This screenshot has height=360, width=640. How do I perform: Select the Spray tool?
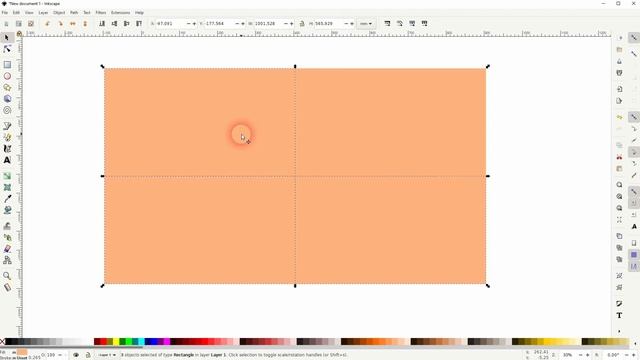pos(7,237)
